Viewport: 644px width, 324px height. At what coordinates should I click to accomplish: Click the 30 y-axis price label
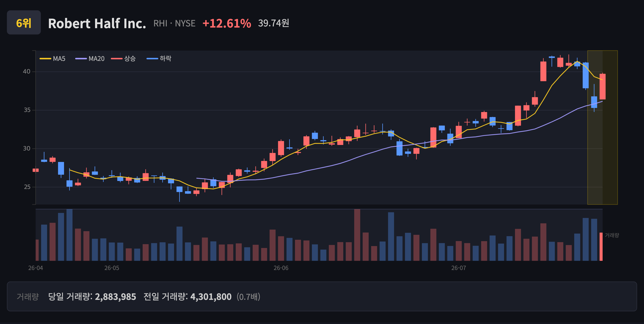(x=26, y=149)
